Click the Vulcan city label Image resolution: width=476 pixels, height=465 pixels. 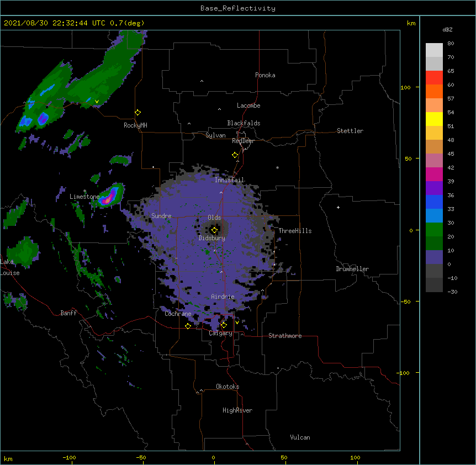(x=300, y=437)
